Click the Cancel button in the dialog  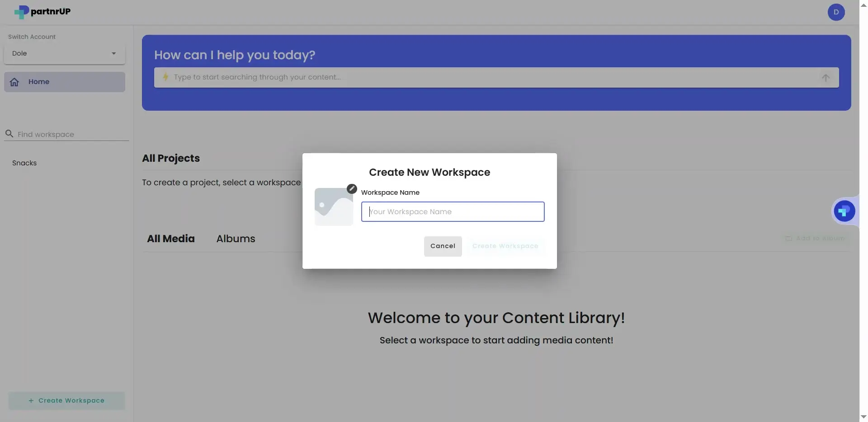pos(443,246)
